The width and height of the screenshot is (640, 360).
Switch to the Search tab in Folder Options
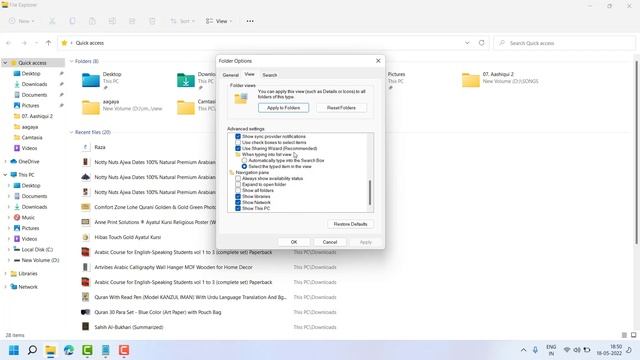pyautogui.click(x=270, y=75)
